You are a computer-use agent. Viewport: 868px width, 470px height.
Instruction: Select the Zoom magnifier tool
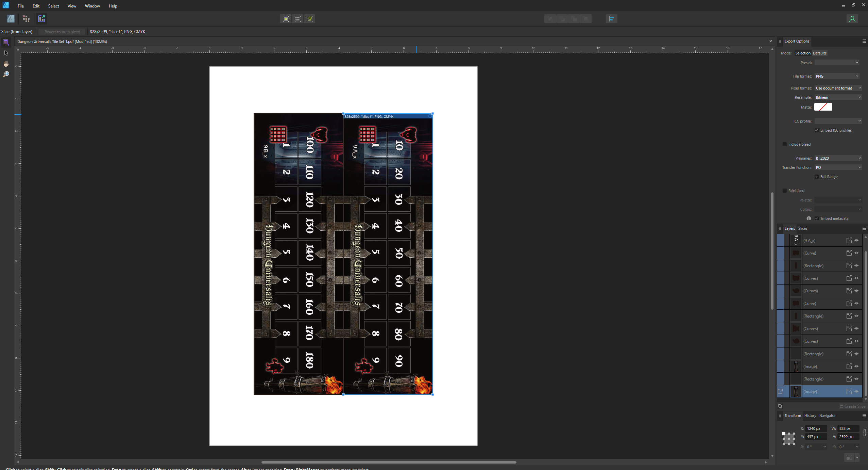coord(6,74)
